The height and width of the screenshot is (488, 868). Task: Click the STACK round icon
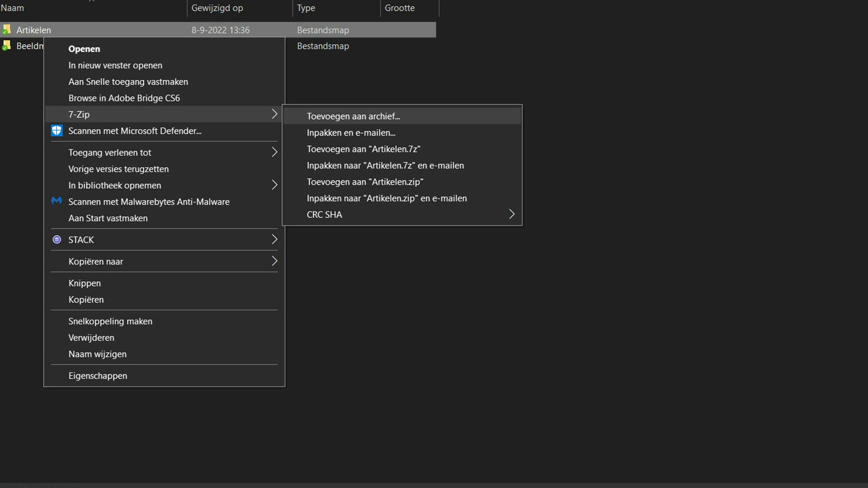pyautogui.click(x=57, y=240)
